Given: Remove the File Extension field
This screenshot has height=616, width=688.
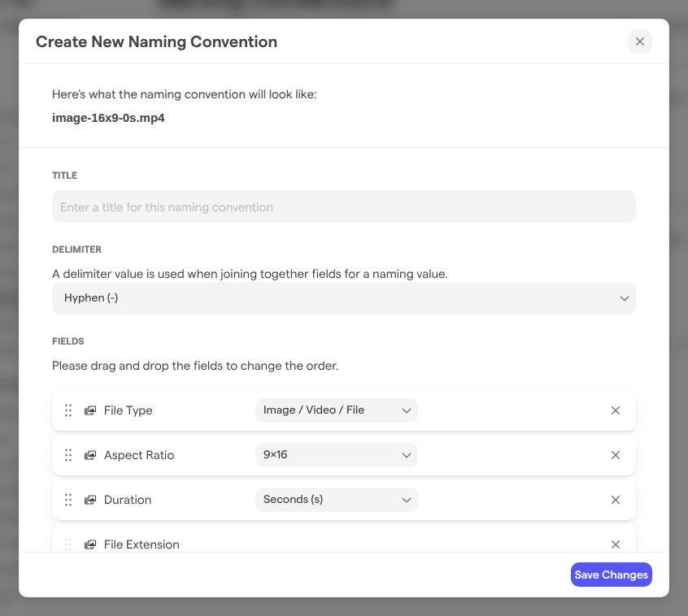Looking at the screenshot, I should point(616,544).
